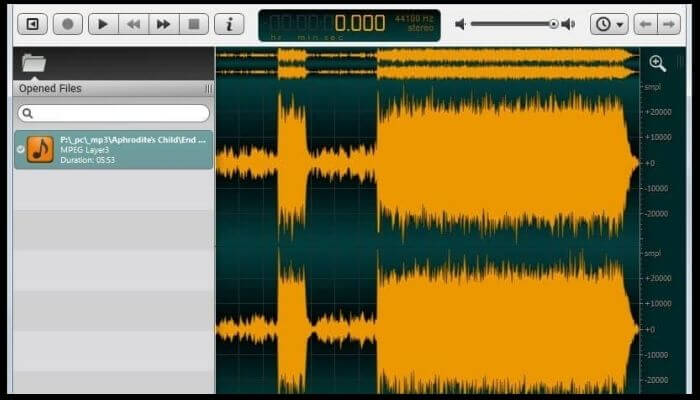Viewport: 700px width, 400px height.
Task: Click the Record button
Action: coord(67,24)
